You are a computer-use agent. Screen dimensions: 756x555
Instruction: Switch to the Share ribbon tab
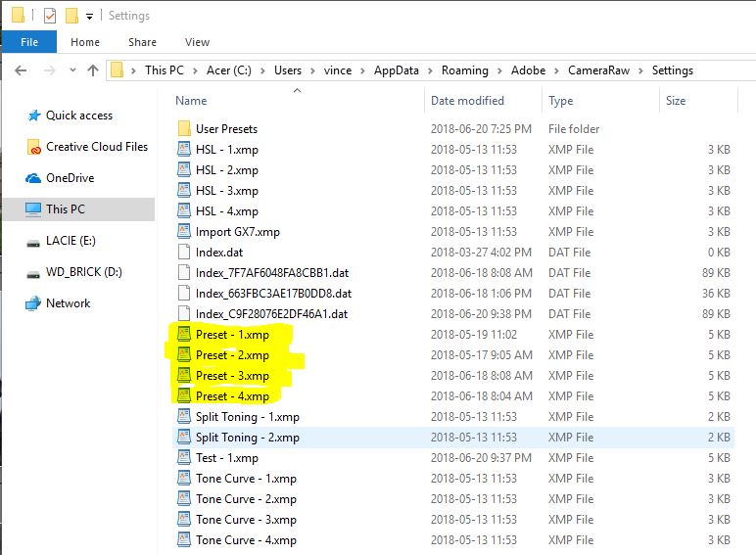point(142,42)
